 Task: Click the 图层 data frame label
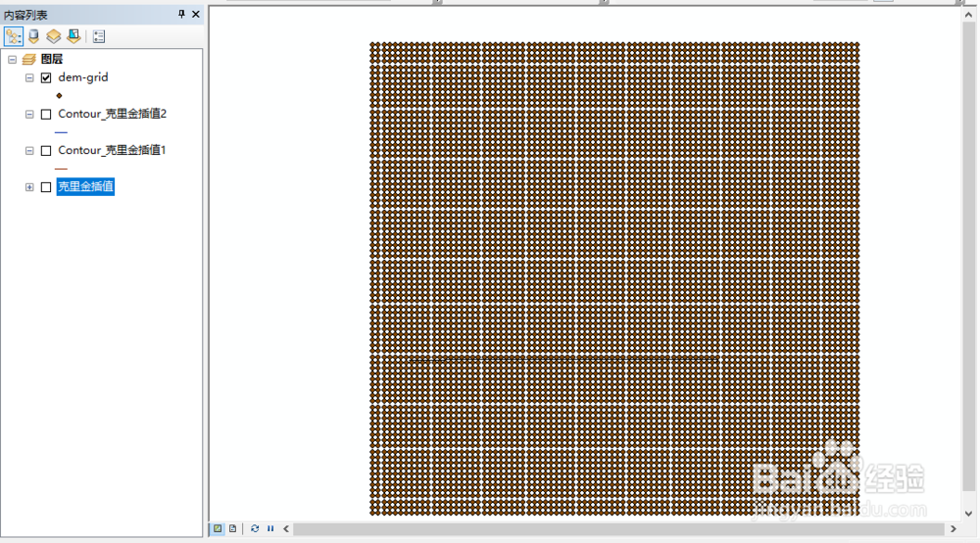52,60
